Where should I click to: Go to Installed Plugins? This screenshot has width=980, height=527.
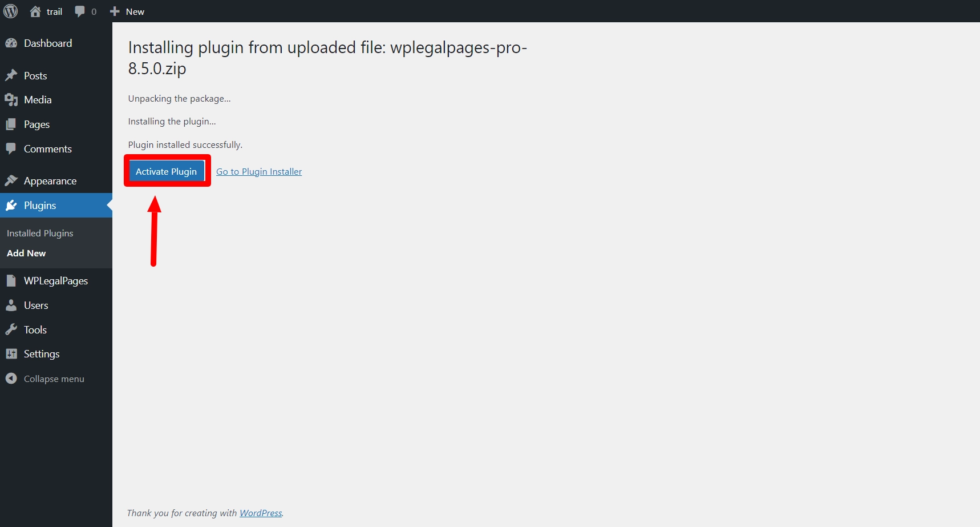40,233
